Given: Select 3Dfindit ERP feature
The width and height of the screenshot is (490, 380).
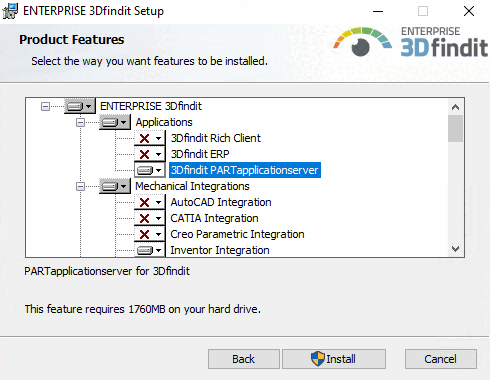Looking at the screenshot, I should [x=200, y=154].
